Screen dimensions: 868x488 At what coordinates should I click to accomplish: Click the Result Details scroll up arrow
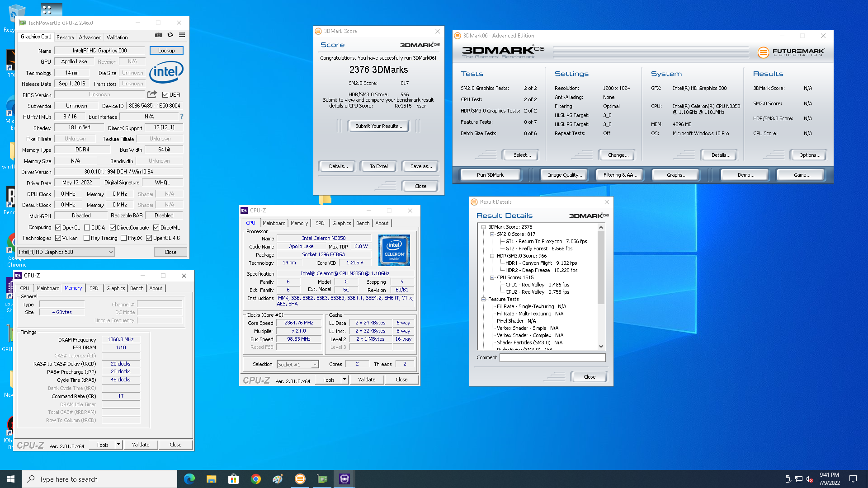pyautogui.click(x=601, y=227)
